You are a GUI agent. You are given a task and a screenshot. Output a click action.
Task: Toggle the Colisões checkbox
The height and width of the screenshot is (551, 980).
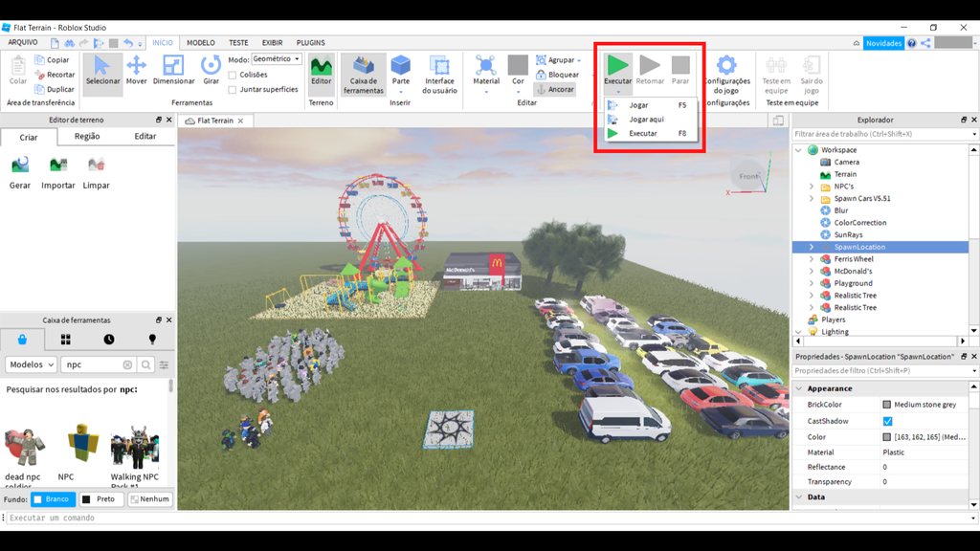click(x=233, y=75)
